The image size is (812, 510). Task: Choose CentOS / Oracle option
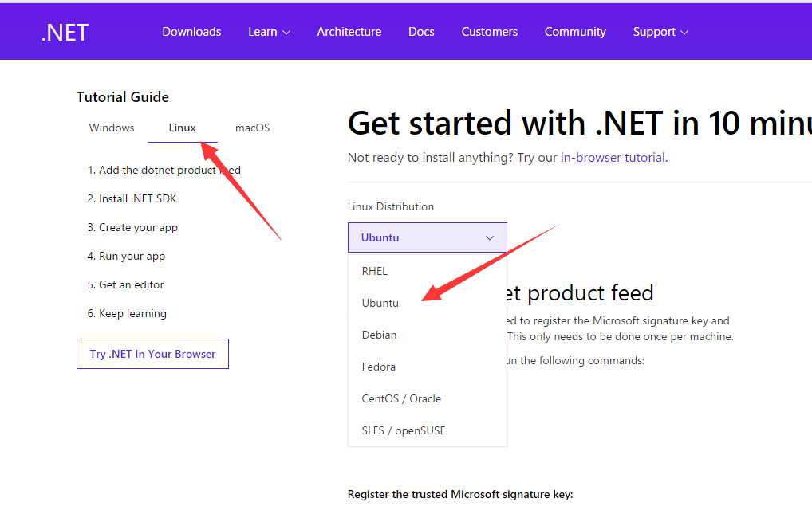pos(428,398)
